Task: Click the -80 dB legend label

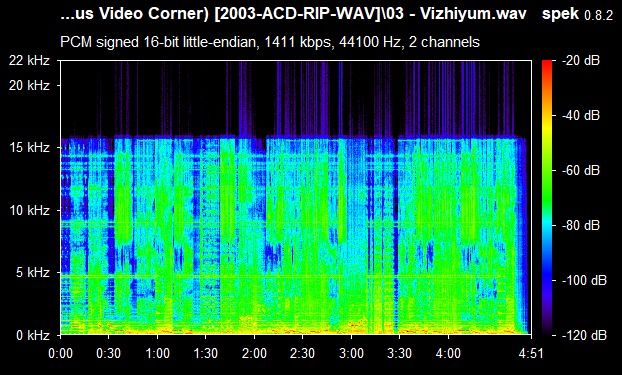Action: pos(581,225)
